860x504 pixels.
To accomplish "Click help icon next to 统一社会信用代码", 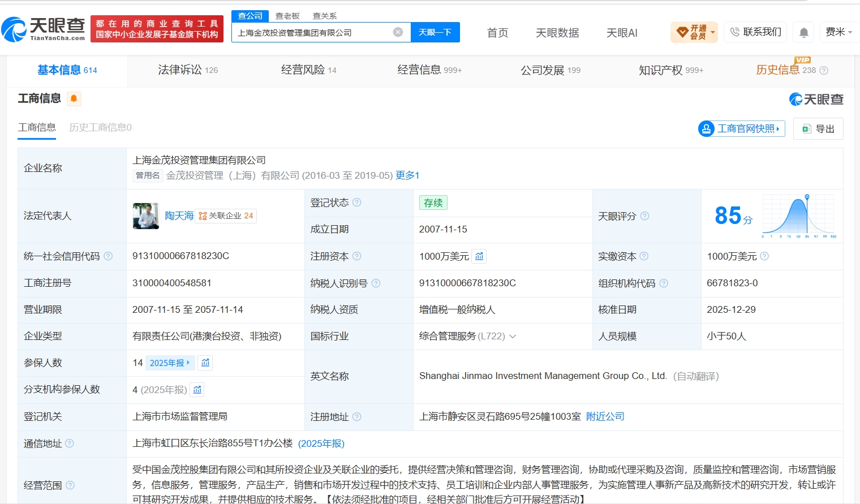I will (108, 256).
